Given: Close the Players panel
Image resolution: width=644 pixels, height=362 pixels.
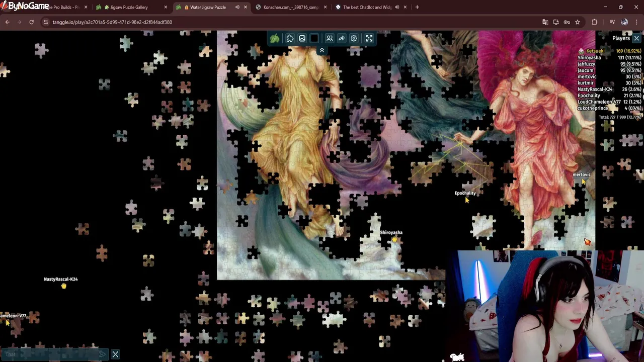Looking at the screenshot, I should coord(636,38).
